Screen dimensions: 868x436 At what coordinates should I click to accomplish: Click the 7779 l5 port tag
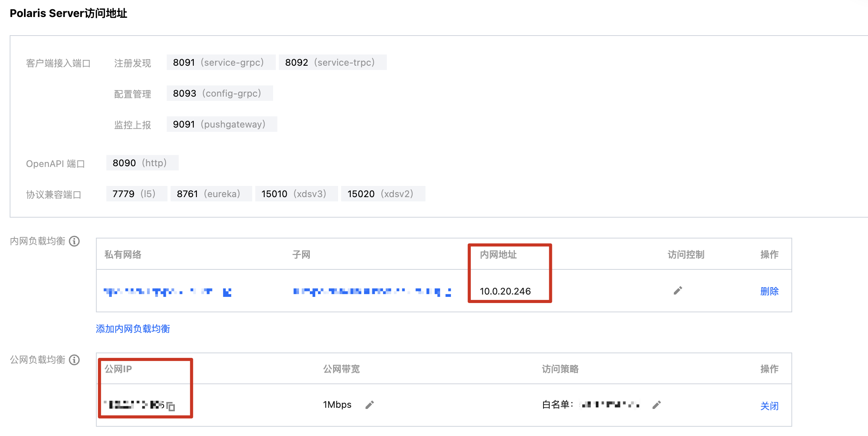click(136, 194)
